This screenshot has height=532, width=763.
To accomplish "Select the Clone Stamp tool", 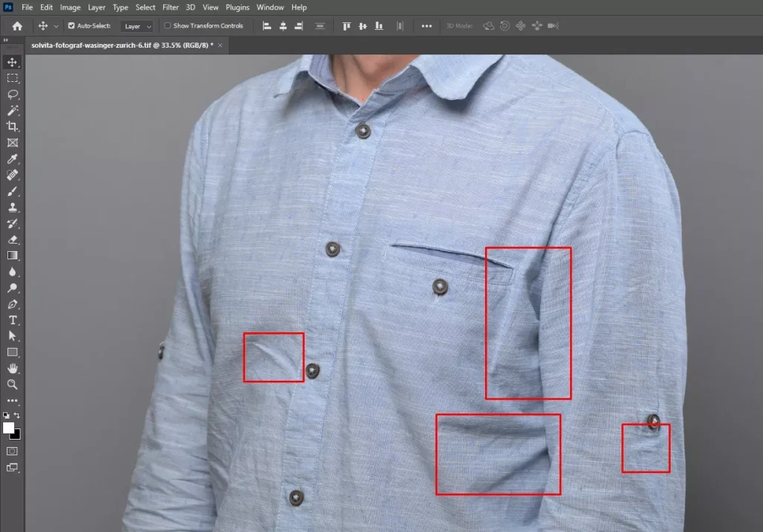I will [13, 208].
